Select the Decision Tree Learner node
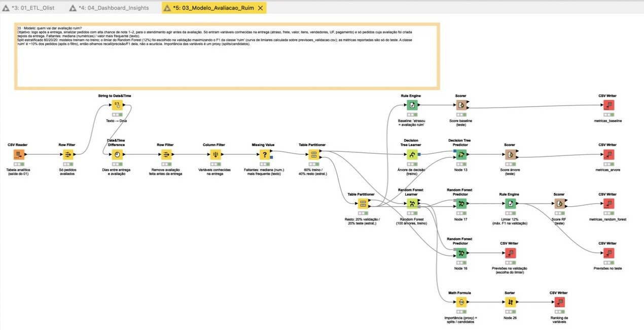This screenshot has width=644, height=330. (411, 155)
